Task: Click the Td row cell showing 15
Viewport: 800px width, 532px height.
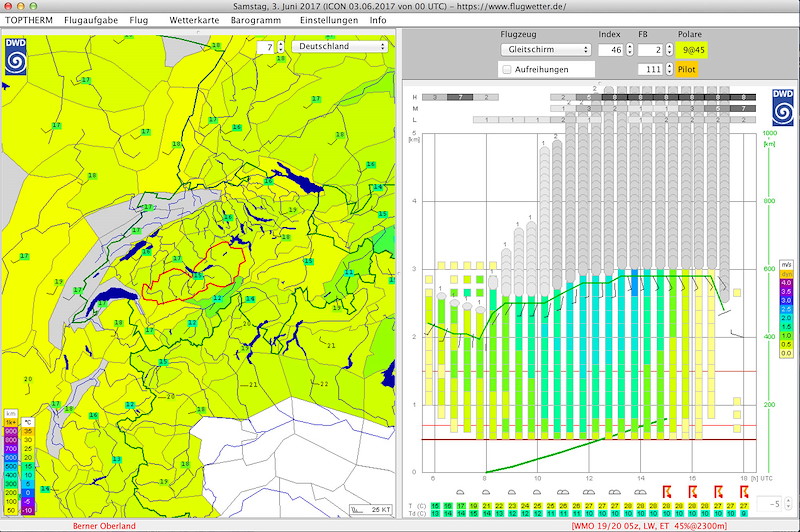Action: point(473,514)
